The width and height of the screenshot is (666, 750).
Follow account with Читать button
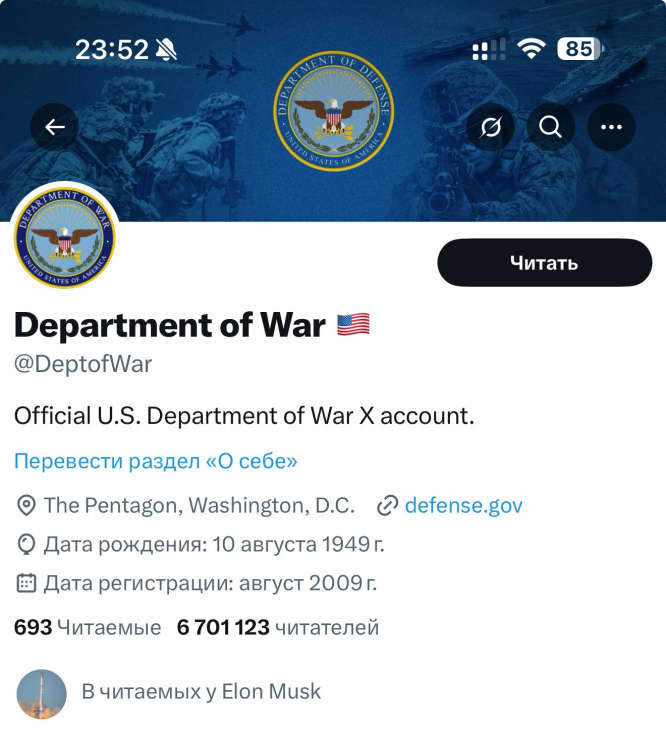click(544, 263)
